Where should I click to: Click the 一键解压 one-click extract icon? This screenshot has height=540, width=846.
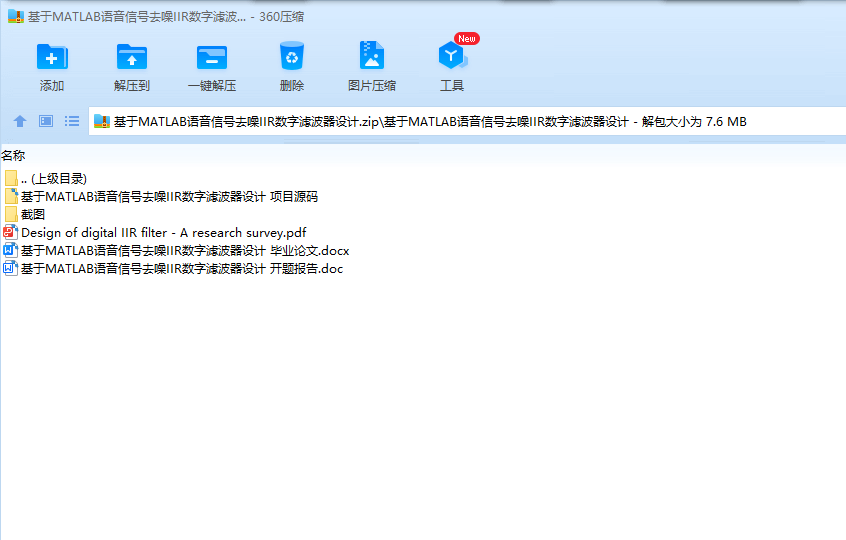(212, 57)
